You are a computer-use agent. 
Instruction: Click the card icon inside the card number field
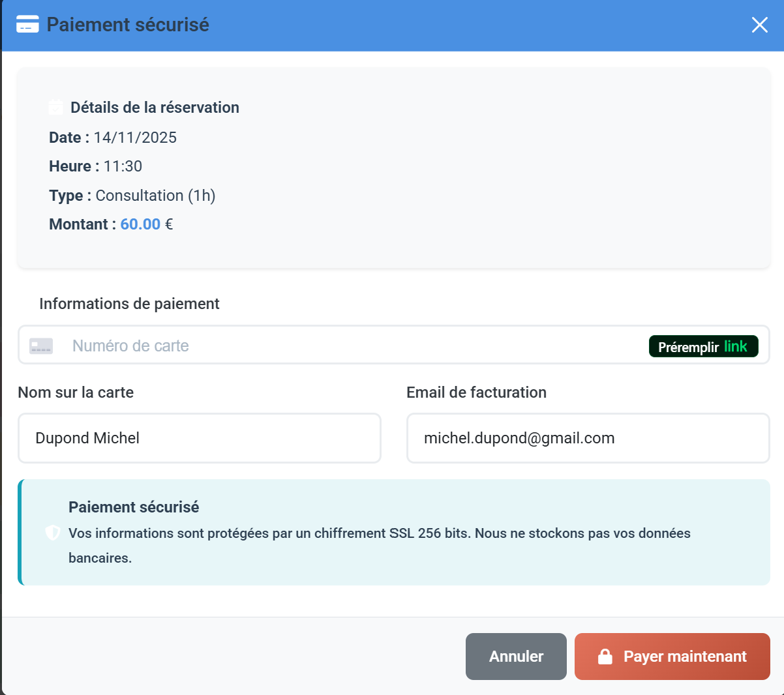point(40,346)
